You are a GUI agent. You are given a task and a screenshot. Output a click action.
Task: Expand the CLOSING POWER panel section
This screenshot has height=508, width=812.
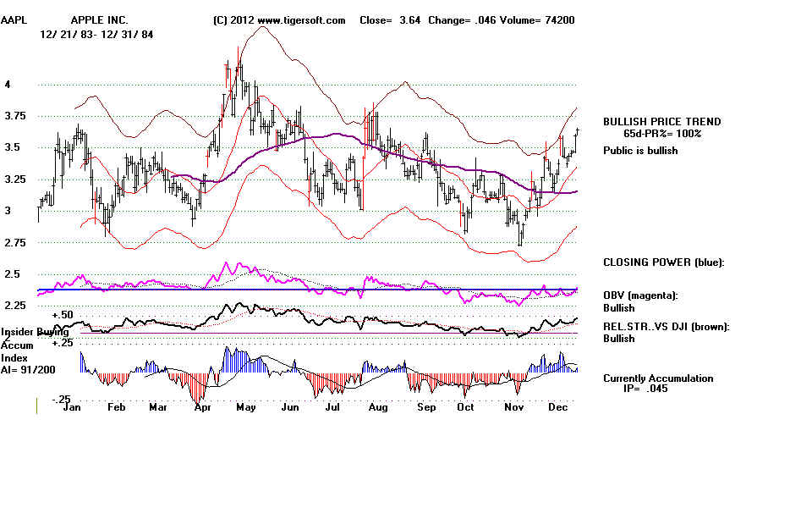tap(665, 262)
